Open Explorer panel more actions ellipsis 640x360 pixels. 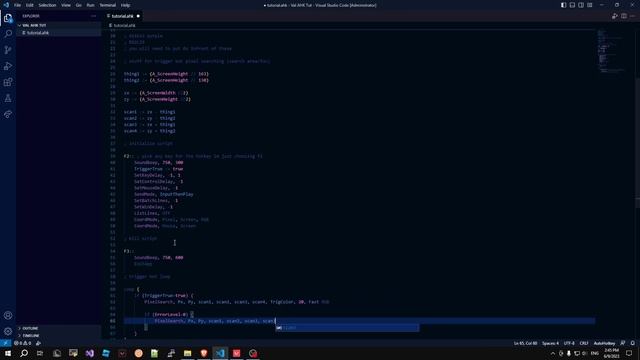click(x=93, y=16)
